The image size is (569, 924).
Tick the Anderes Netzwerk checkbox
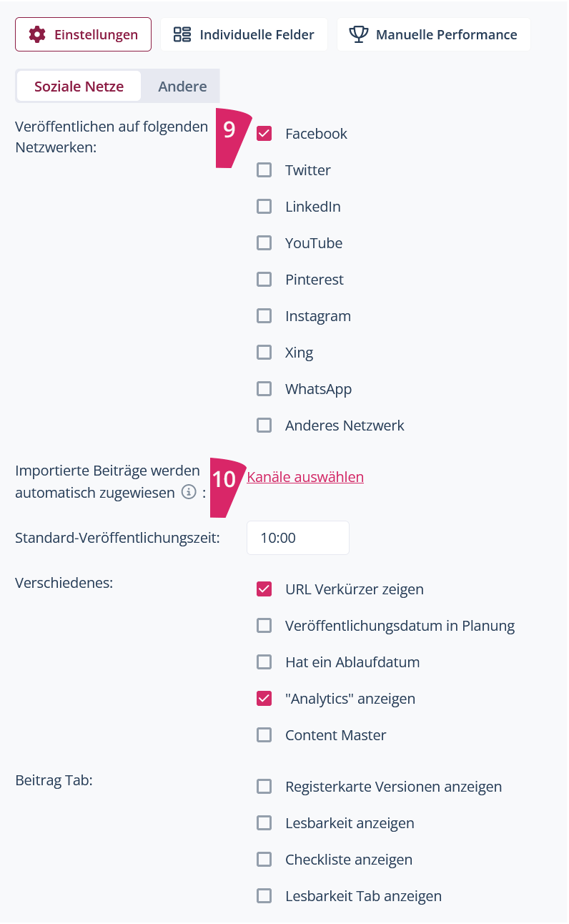coord(264,426)
